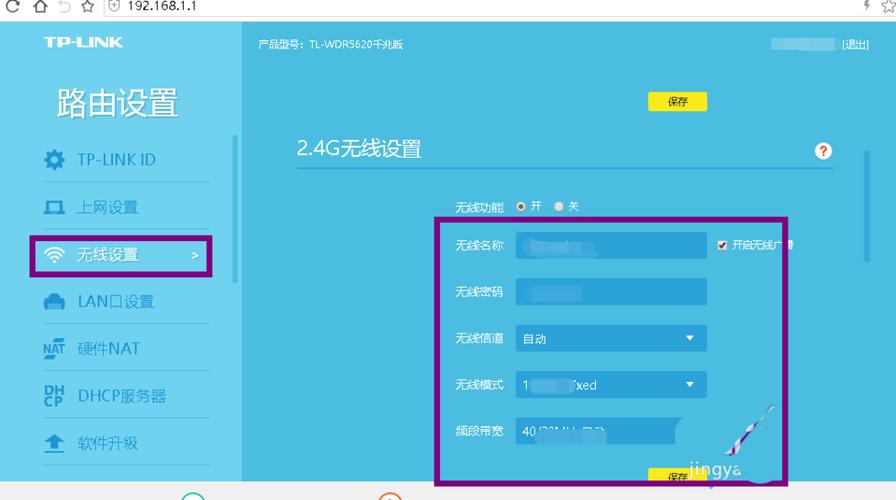This screenshot has width=896, height=500.
Task: Expand 无线设置 chevron arrow
Action: [195, 255]
